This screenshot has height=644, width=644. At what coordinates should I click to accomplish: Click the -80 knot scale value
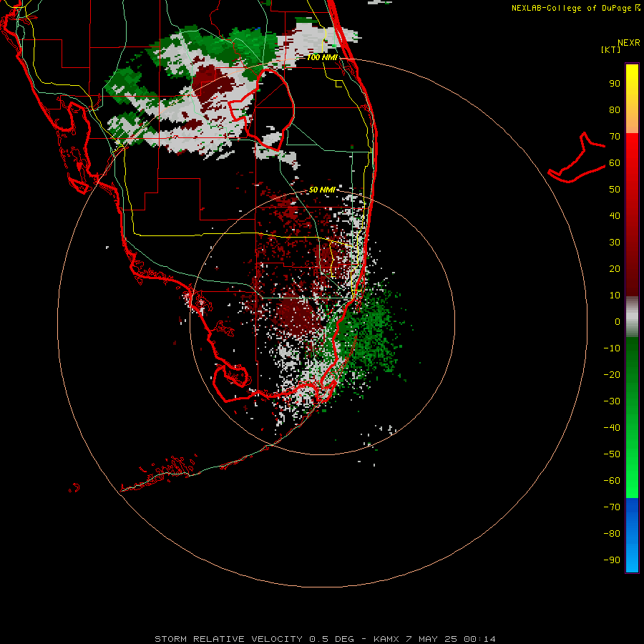pyautogui.click(x=612, y=534)
